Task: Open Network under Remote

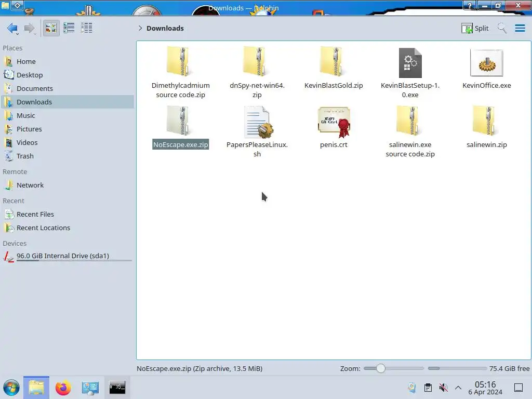Action: (67, 185)
